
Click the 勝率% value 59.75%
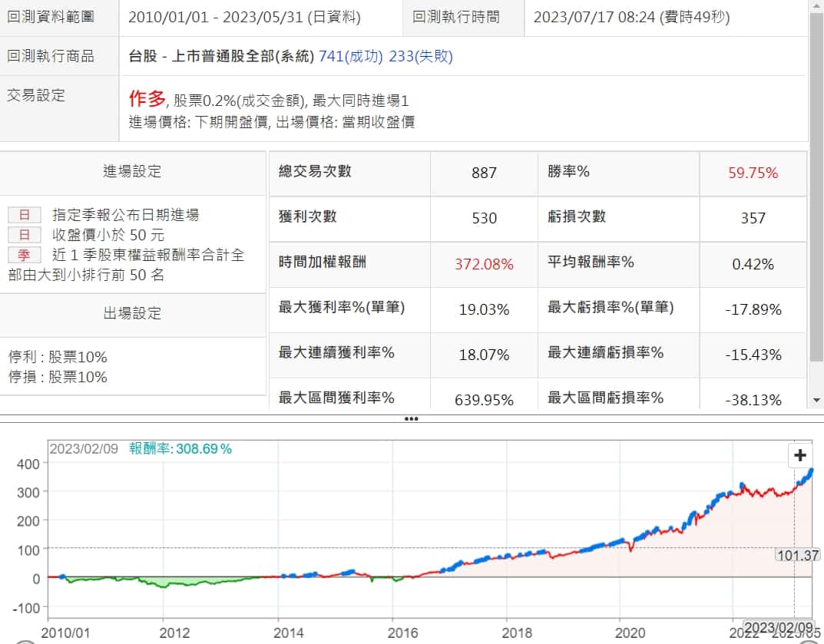(x=753, y=173)
